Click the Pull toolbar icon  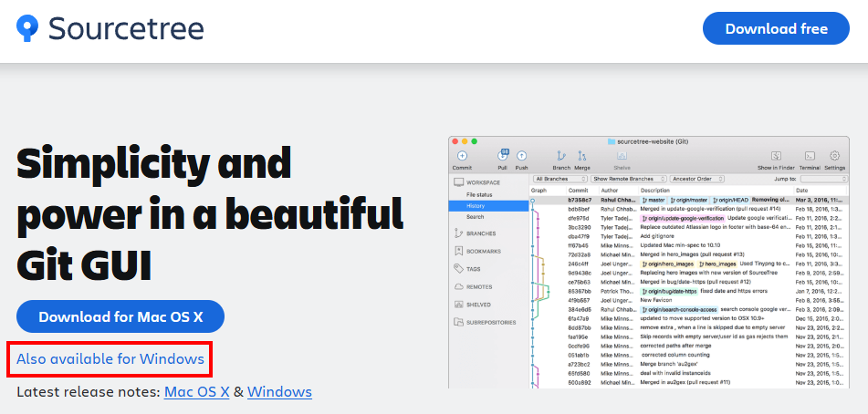[503, 155]
